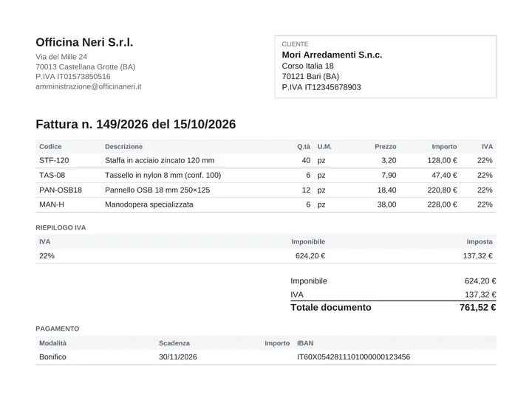This screenshot has height=420, width=532.
Task: Click the Imposta column header
Action: (480, 241)
